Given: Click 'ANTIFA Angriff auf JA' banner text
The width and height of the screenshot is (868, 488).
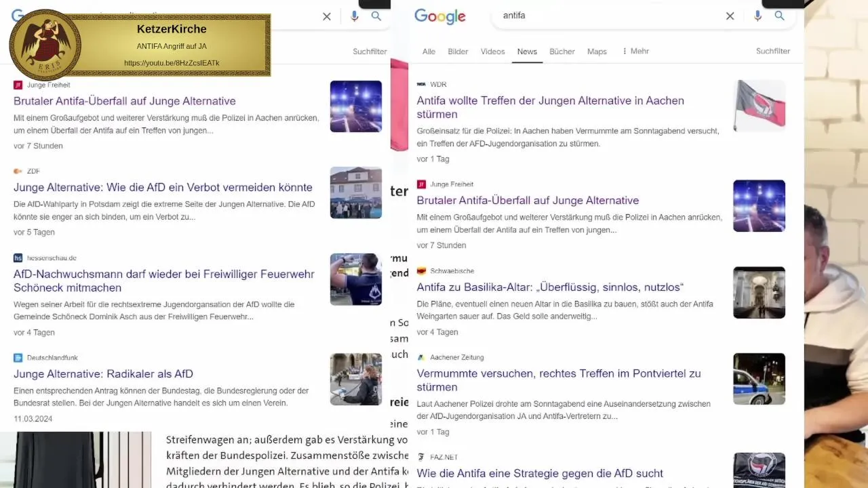Looking at the screenshot, I should tap(172, 46).
